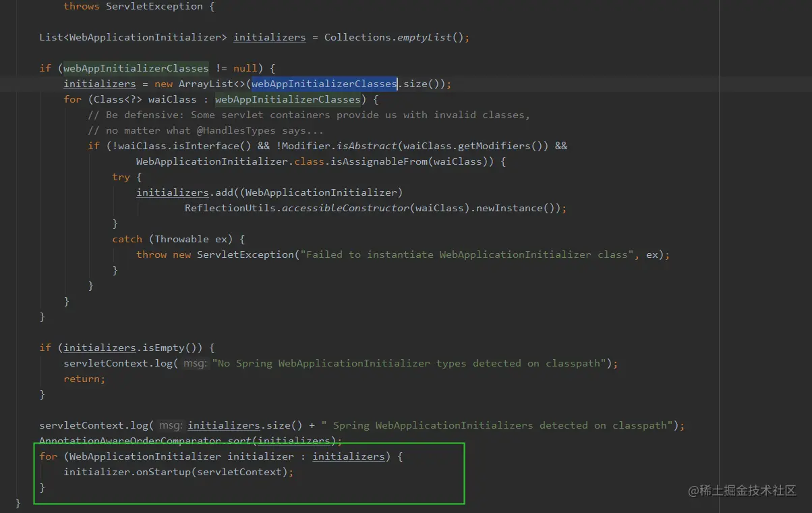Screen dimensions: 812x513
Task: Click the 'try' keyword
Action: (x=121, y=177)
